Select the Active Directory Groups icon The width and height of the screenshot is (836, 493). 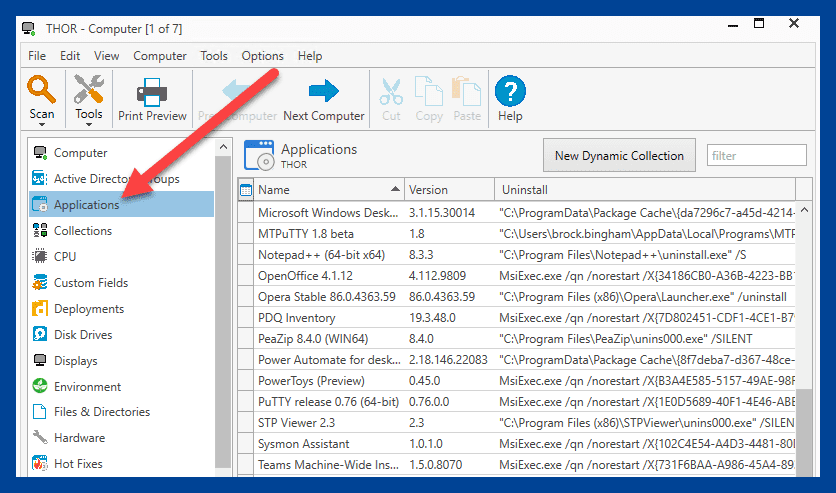40,179
